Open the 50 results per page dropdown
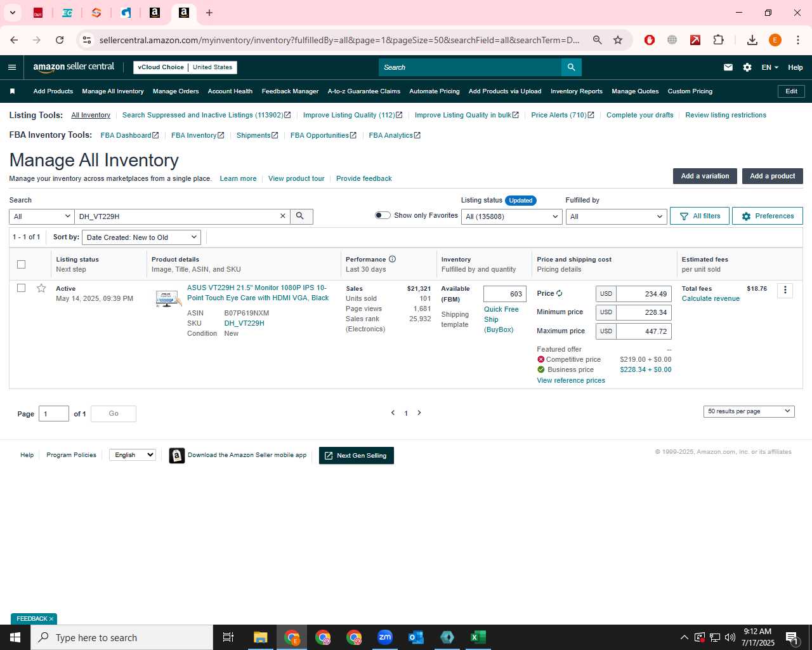This screenshot has width=812, height=650. tap(749, 411)
